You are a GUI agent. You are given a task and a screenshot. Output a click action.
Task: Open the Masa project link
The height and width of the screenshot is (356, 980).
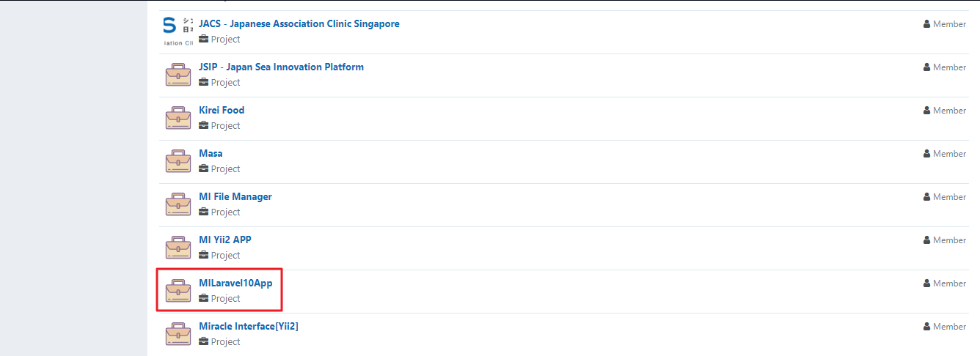pyautogui.click(x=211, y=153)
